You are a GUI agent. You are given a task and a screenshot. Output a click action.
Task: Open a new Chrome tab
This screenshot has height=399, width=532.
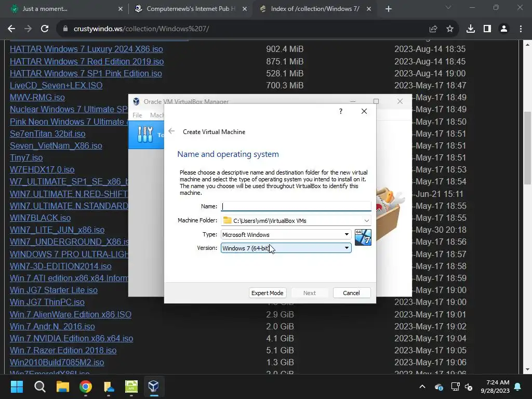tap(389, 9)
